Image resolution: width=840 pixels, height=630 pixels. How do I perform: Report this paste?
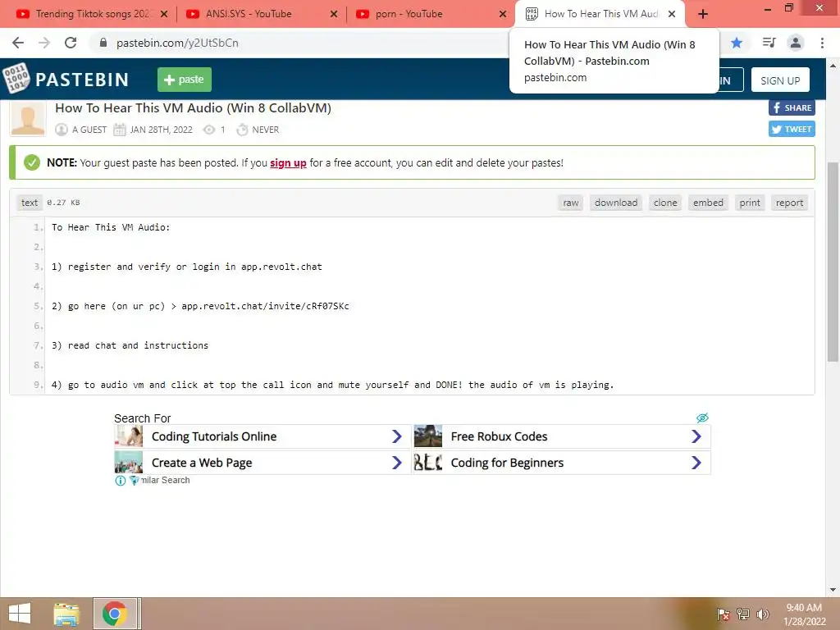[x=790, y=203]
